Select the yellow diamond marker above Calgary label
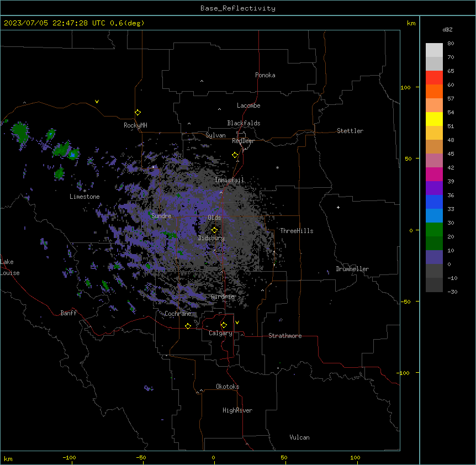Image resolution: width=476 pixels, height=465 pixels. pos(224,325)
